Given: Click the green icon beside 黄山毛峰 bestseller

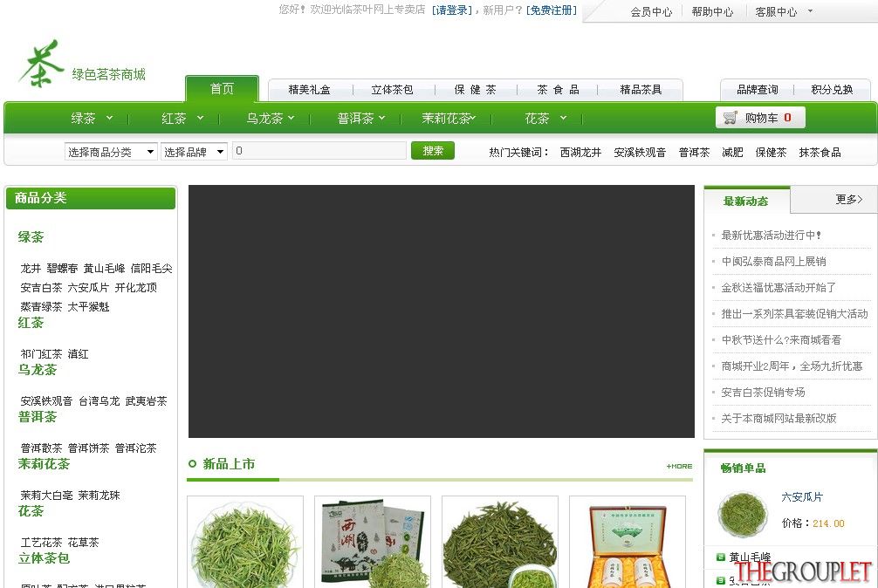Looking at the screenshot, I should [721, 557].
